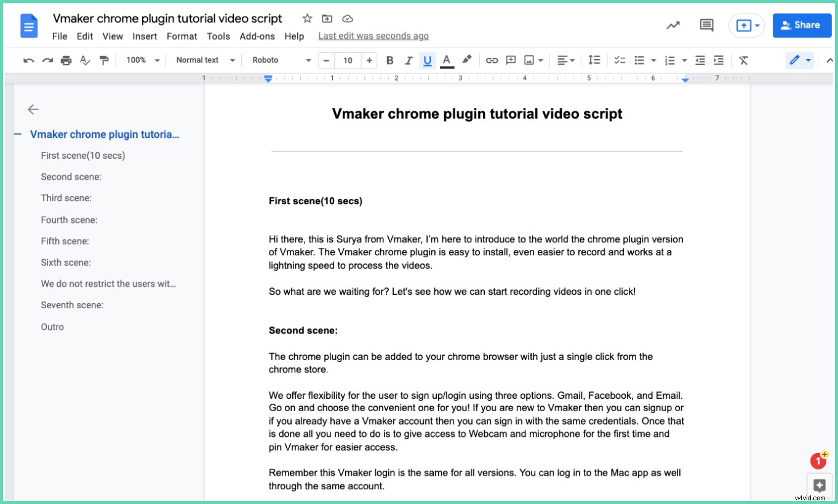Open the comment history panel
The height and width of the screenshot is (504, 838).
pyautogui.click(x=706, y=25)
